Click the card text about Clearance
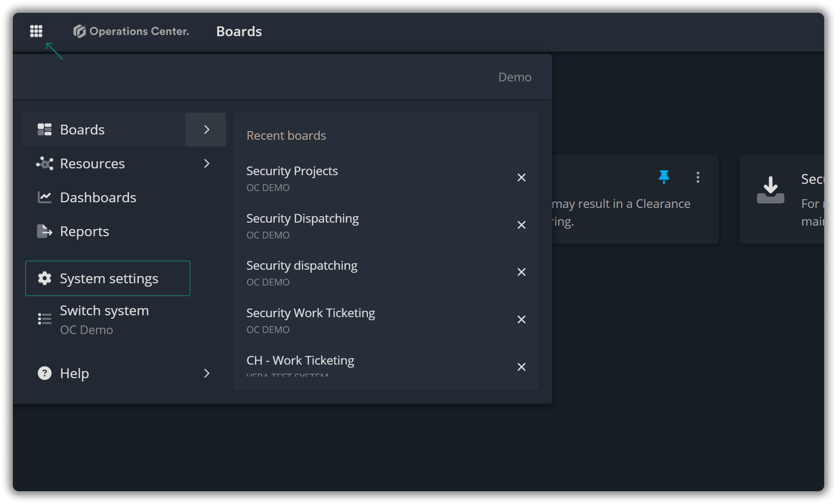 [622, 213]
